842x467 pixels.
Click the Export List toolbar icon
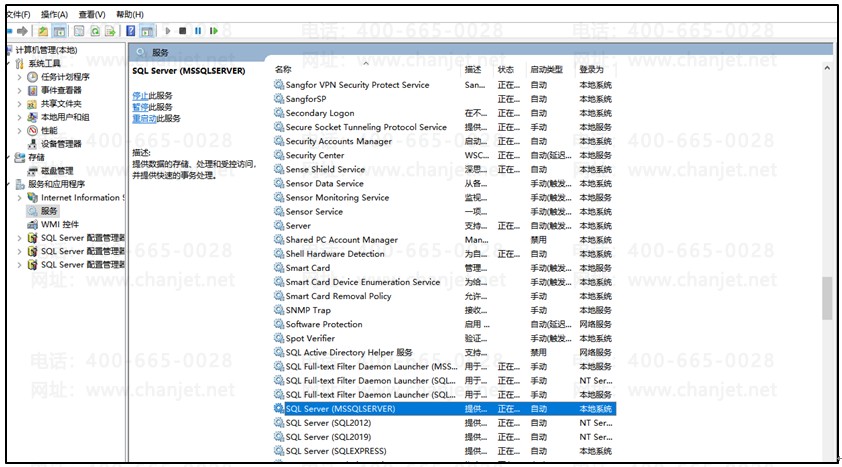(x=110, y=31)
